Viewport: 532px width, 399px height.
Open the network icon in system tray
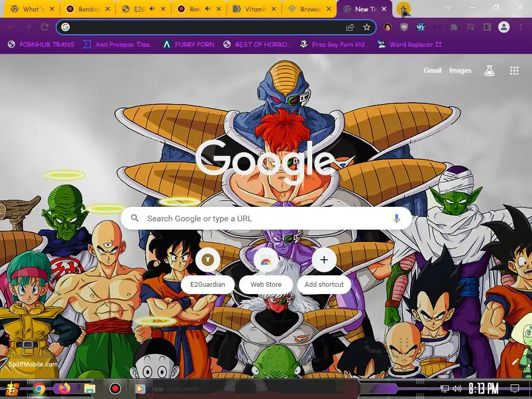click(x=445, y=389)
